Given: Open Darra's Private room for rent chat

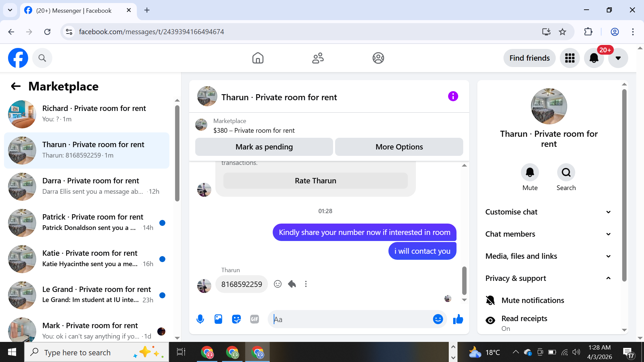Looking at the screenshot, I should click(x=87, y=186).
